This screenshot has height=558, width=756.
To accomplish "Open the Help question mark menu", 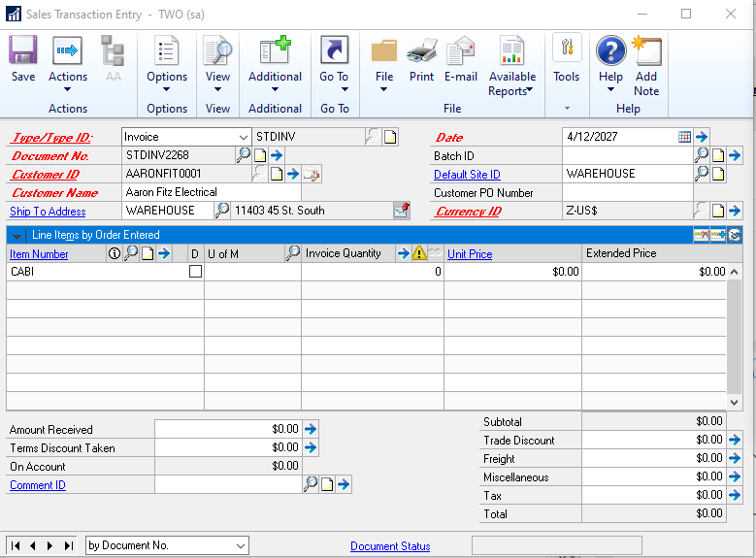I will [x=610, y=64].
